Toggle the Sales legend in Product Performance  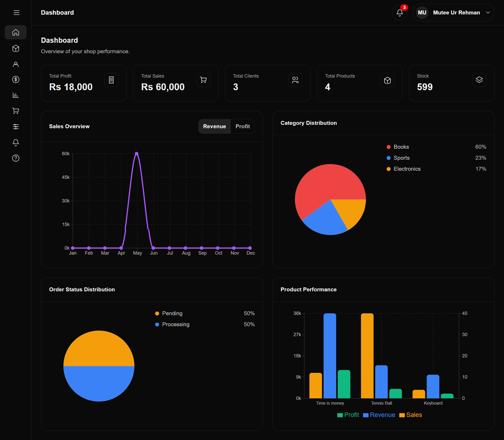[x=411, y=415]
